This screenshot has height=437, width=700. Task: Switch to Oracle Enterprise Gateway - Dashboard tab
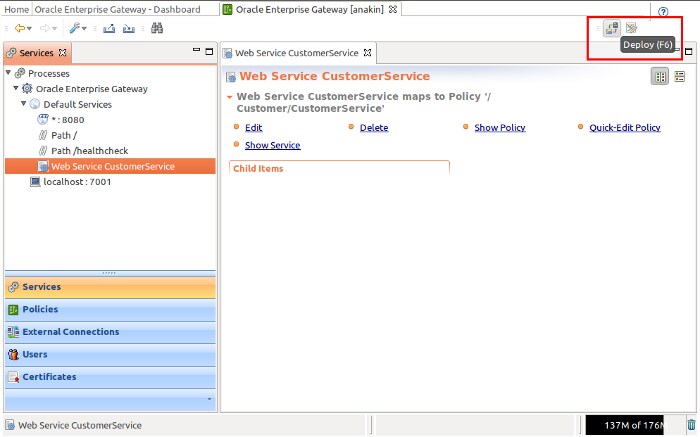(117, 9)
